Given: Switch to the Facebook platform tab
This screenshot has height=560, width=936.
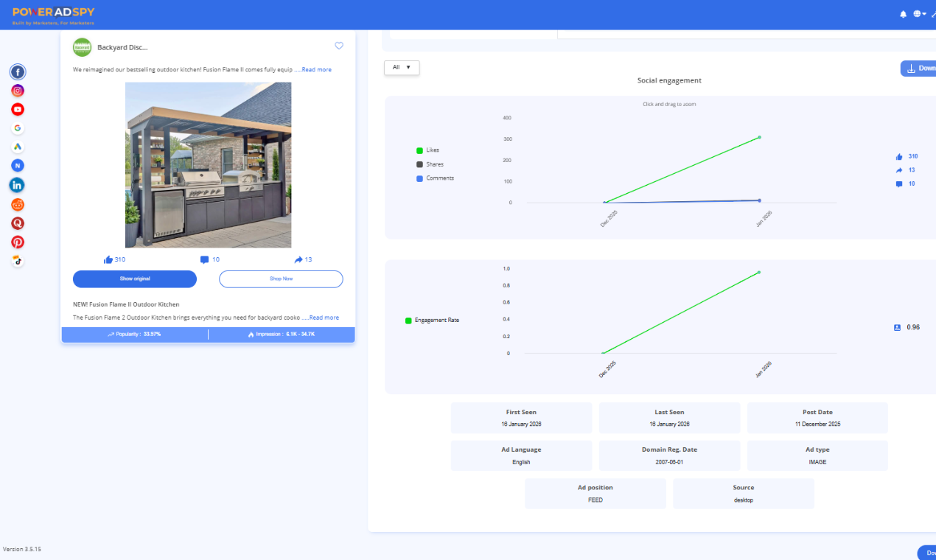Looking at the screenshot, I should tap(18, 71).
